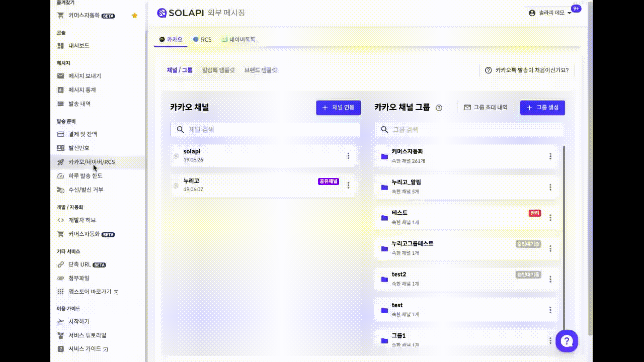Click magnifier icon in group search

(x=384, y=130)
